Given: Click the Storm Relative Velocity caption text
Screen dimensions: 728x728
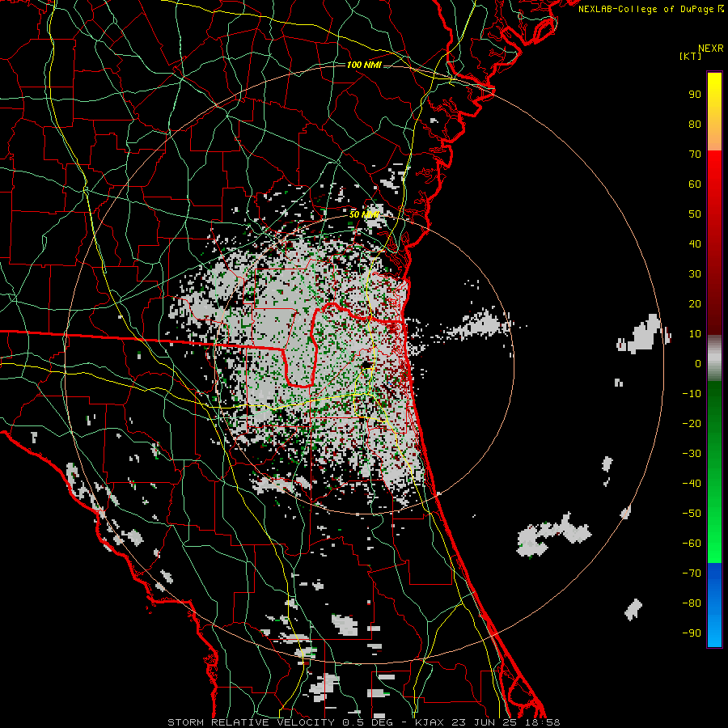Looking at the screenshot, I should 252,722.
